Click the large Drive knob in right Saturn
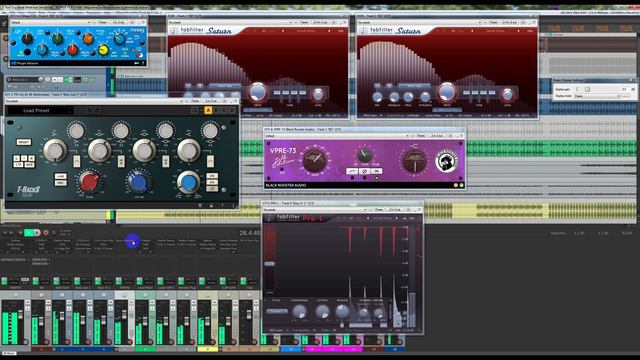640x360 pixels. tap(447, 92)
